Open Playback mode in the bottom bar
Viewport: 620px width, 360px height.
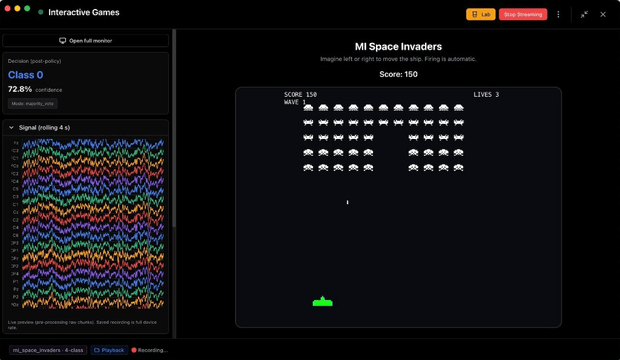pos(109,350)
